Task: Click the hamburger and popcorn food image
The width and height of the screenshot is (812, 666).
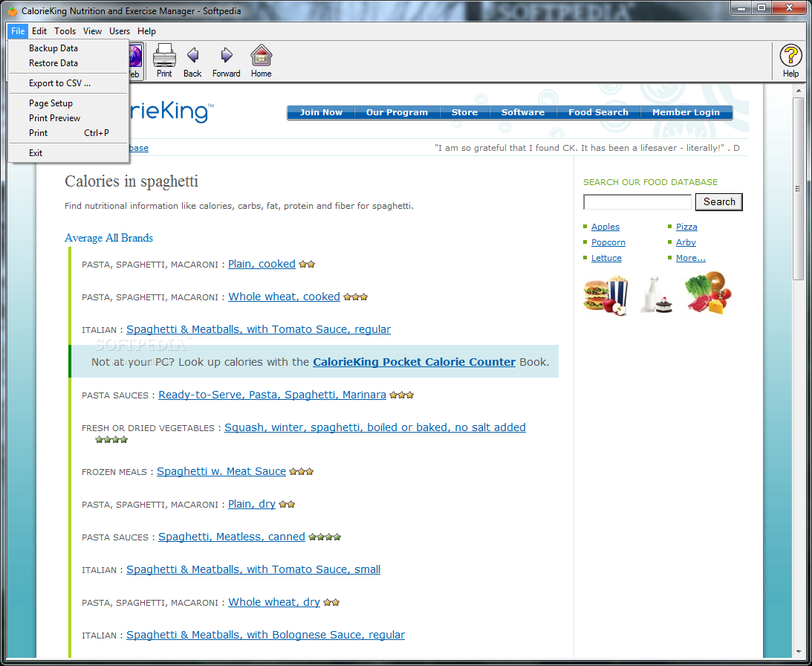Action: [x=606, y=295]
